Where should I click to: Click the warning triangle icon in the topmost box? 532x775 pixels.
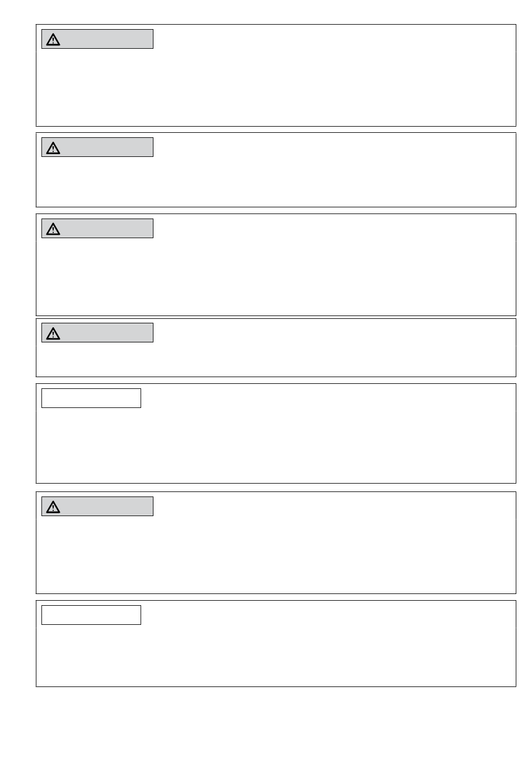click(53, 39)
